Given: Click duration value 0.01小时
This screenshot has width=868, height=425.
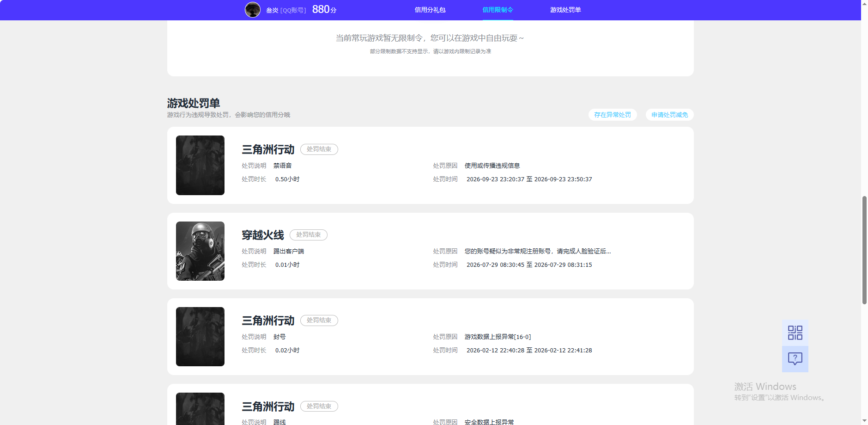Looking at the screenshot, I should [x=287, y=265].
